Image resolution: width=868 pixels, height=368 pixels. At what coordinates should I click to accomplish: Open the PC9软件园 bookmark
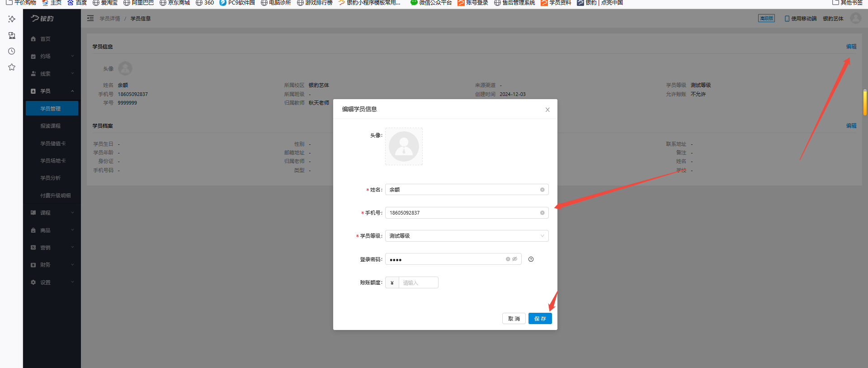click(x=237, y=3)
